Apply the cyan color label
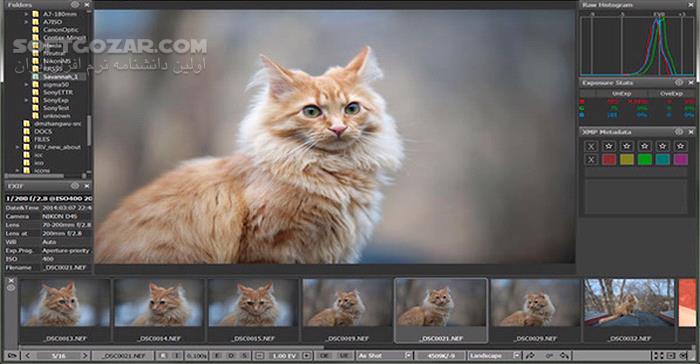This screenshot has height=364, width=700. click(x=662, y=159)
